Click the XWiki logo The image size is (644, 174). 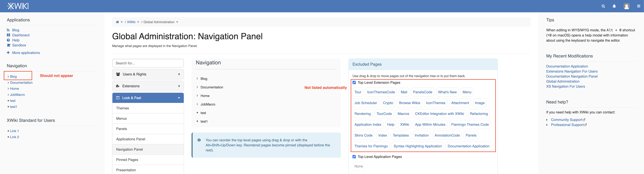18,6
